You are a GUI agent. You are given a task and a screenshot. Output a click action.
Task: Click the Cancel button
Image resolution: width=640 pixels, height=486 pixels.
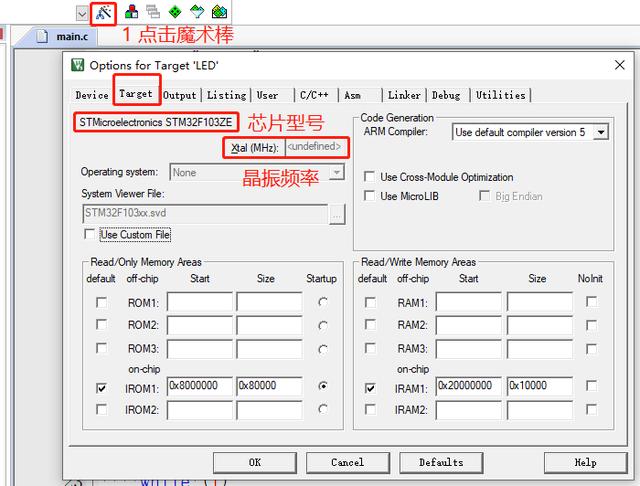(x=348, y=463)
